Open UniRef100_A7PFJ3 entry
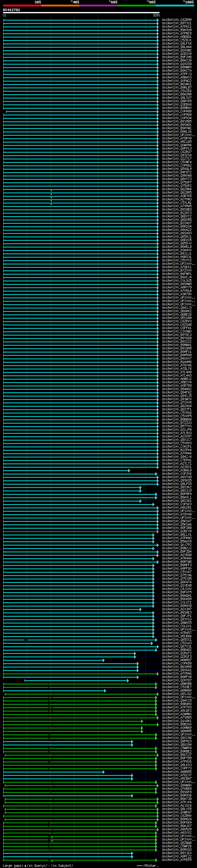Viewport: 197px width, 868px height. [177, 74]
